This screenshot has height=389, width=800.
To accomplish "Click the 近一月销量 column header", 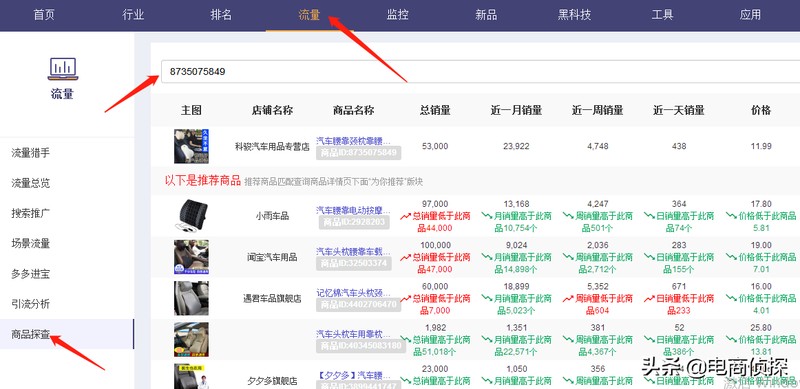I will coord(516,110).
